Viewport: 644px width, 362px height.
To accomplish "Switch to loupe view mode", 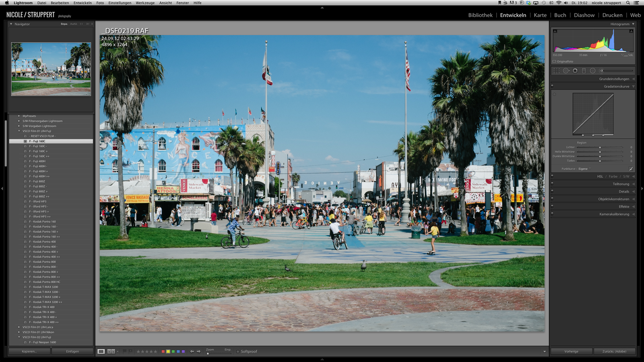I will click(x=101, y=352).
